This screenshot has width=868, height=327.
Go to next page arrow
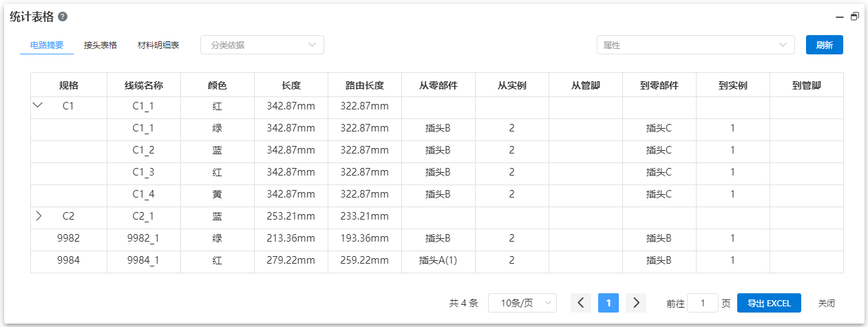[636, 303]
